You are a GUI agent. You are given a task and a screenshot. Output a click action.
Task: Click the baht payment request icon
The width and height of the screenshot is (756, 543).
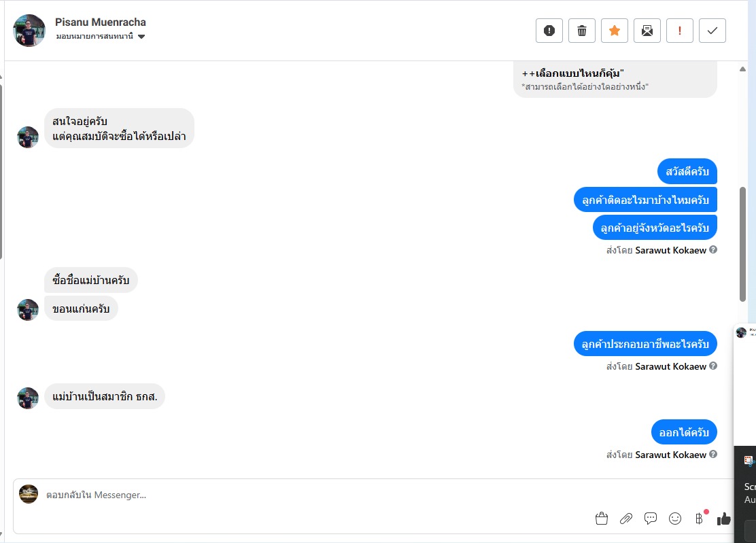699,519
